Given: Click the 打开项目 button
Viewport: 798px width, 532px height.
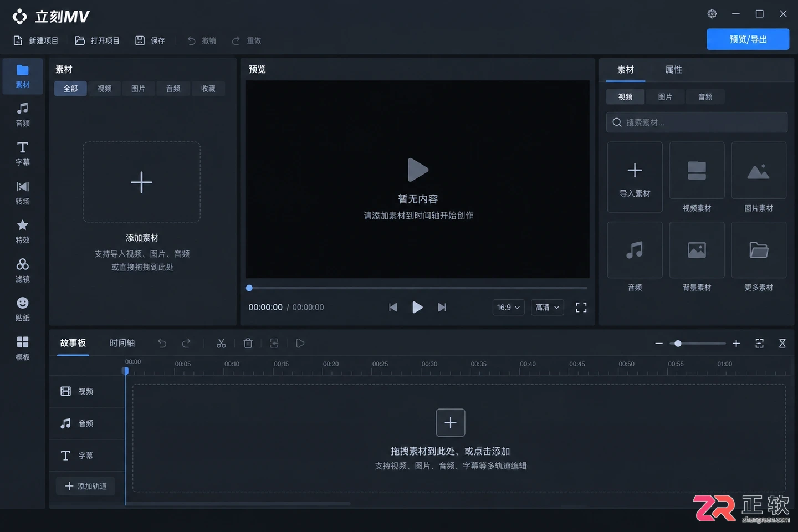Looking at the screenshot, I should click(x=98, y=40).
